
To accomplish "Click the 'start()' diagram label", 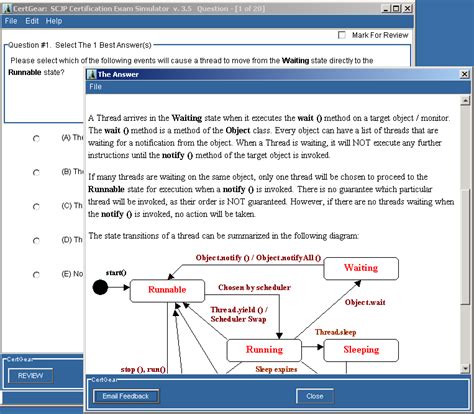I will point(116,273).
